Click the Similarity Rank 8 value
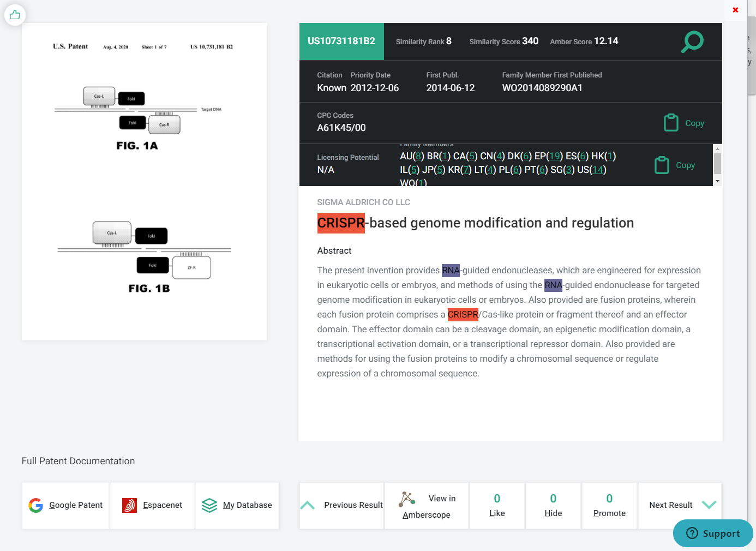Viewport: 756px width, 551px height. pyautogui.click(x=449, y=41)
